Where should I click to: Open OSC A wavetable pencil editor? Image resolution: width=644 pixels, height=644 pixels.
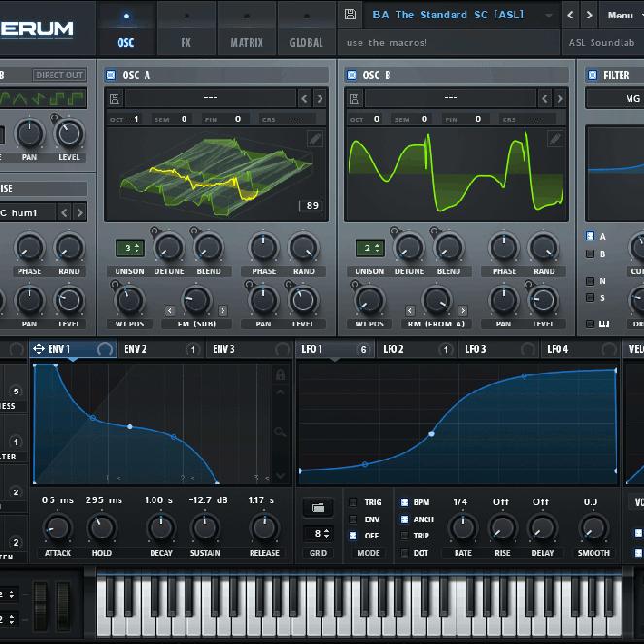coord(315,138)
